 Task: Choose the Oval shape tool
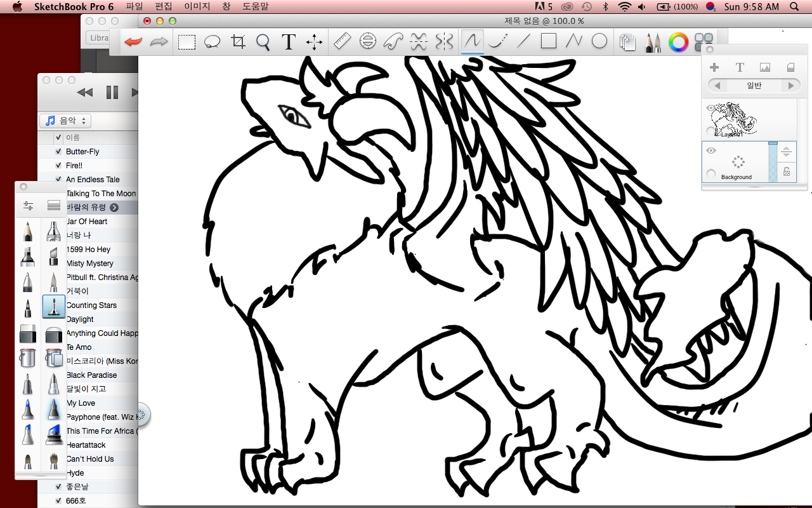(x=599, y=42)
